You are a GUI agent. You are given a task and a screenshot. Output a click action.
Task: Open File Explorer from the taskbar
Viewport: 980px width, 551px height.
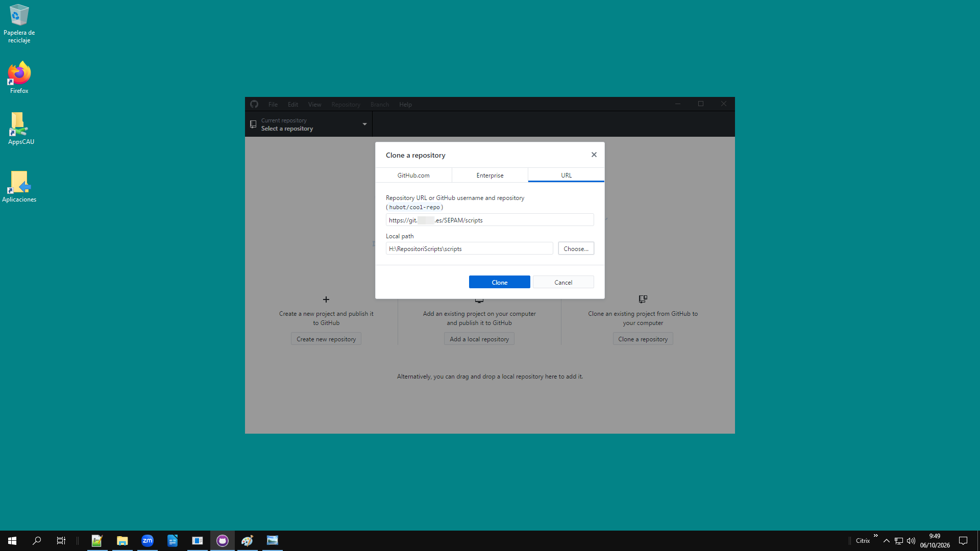pyautogui.click(x=122, y=540)
